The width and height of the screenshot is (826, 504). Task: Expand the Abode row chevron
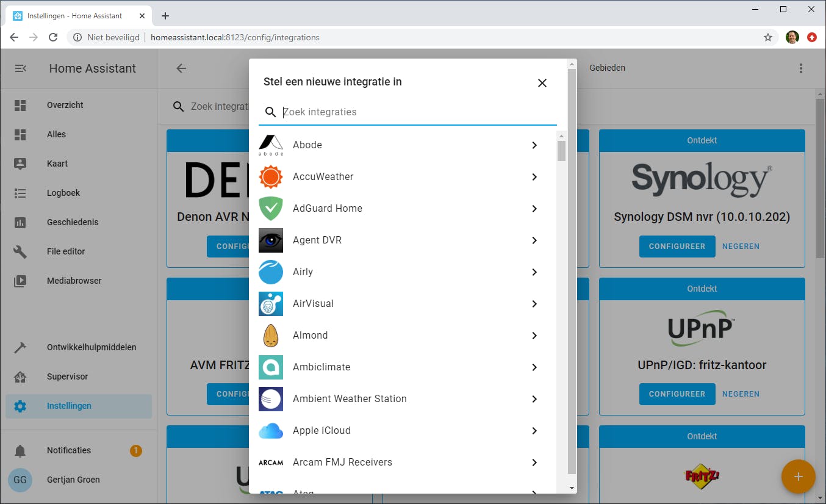(534, 145)
